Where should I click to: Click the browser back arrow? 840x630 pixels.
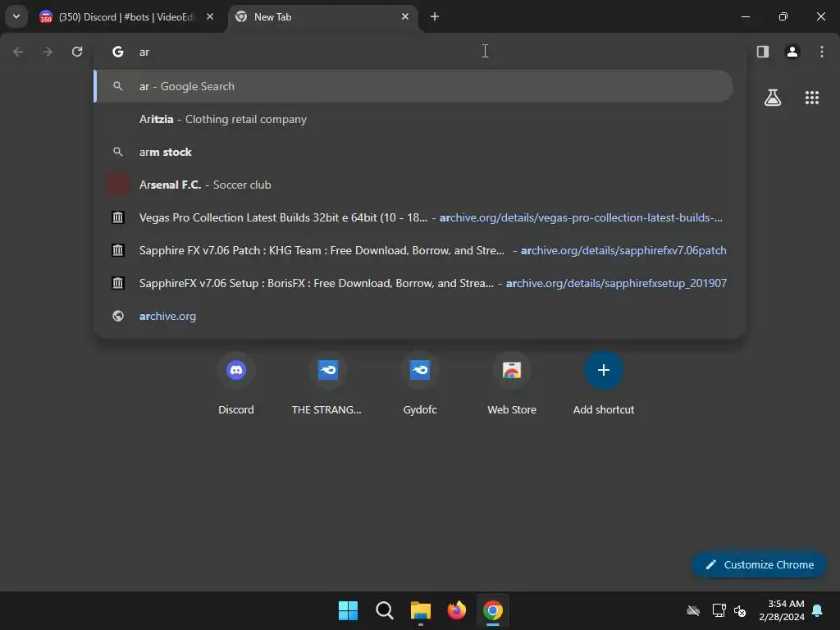pos(18,52)
